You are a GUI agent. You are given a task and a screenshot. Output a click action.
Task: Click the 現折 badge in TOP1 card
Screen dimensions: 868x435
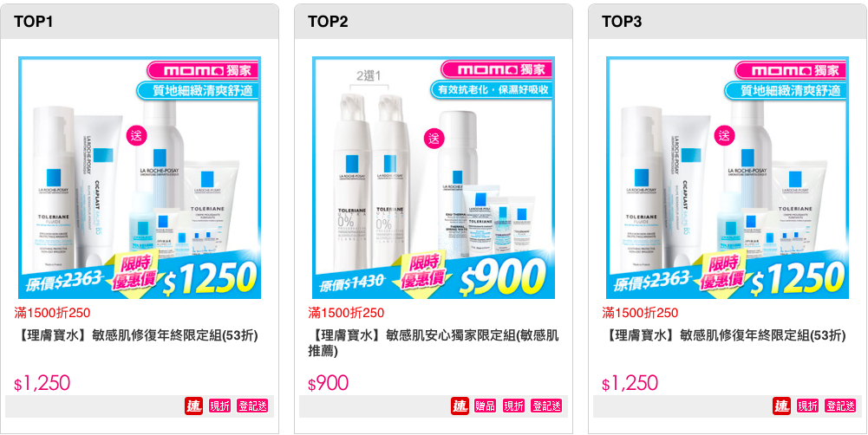click(x=219, y=406)
